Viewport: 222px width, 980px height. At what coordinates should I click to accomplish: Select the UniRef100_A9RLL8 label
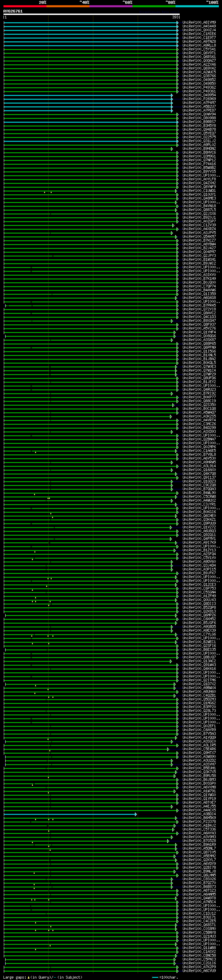click(x=199, y=45)
